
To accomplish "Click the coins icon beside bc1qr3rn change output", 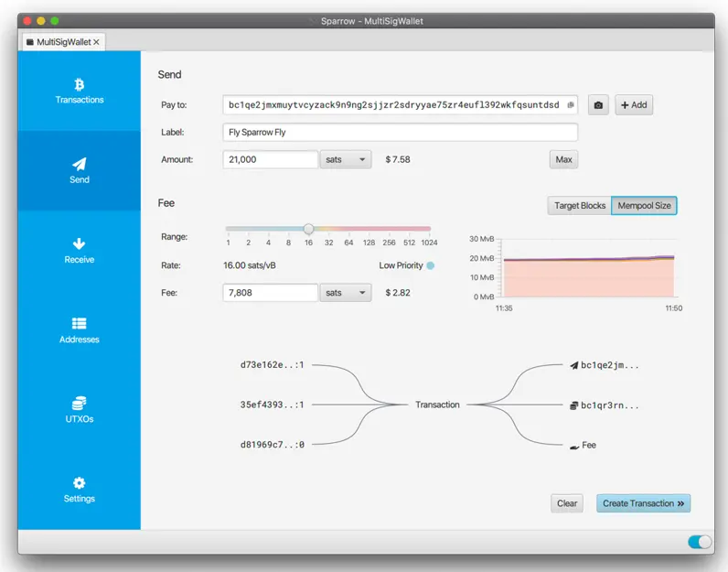I will (574, 405).
